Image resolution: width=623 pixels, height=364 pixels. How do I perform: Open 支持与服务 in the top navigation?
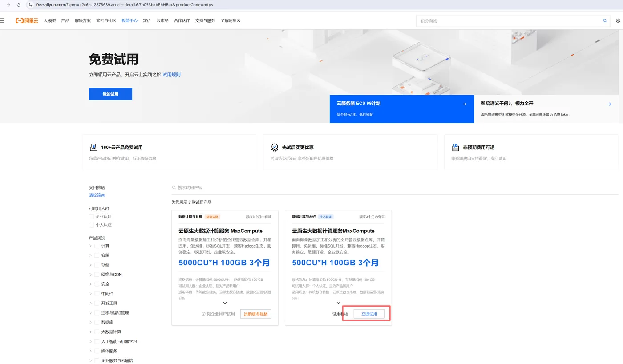pos(205,20)
